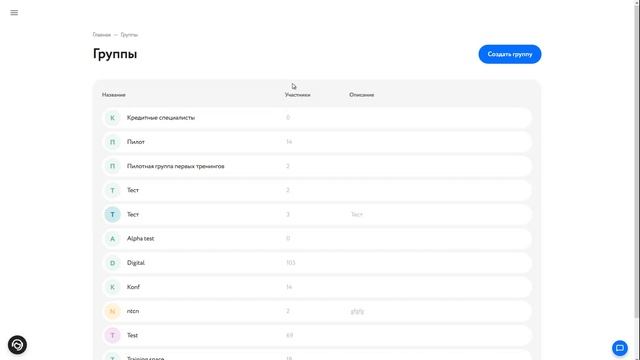Screen dimensions: 640x360
Task: Click T avatar of Тест with 2 participants
Action: [113, 190]
